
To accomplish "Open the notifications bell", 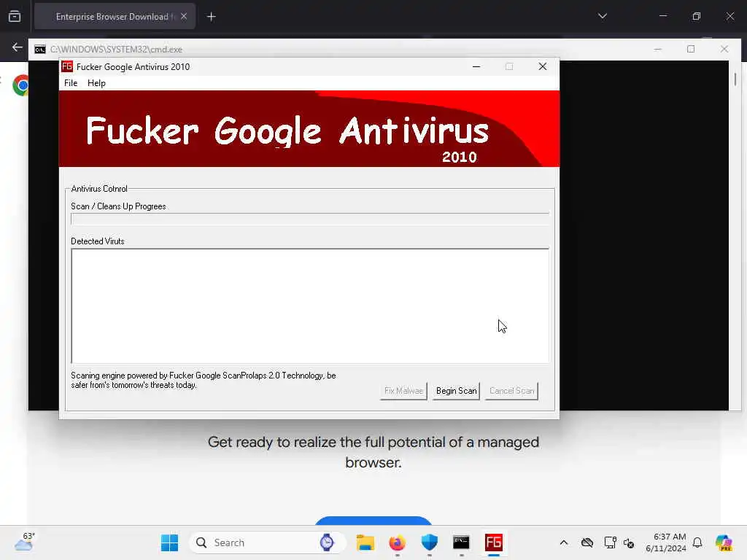I will [x=697, y=542].
